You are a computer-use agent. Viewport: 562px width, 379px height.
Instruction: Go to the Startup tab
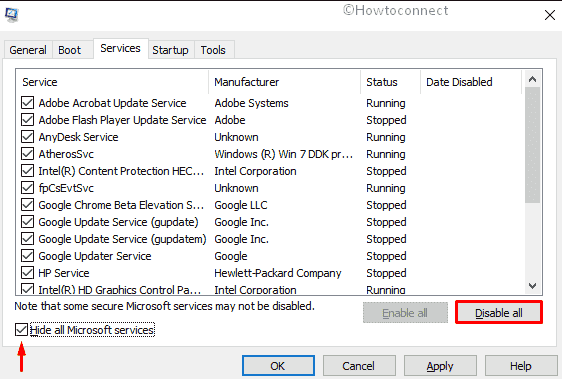(170, 50)
